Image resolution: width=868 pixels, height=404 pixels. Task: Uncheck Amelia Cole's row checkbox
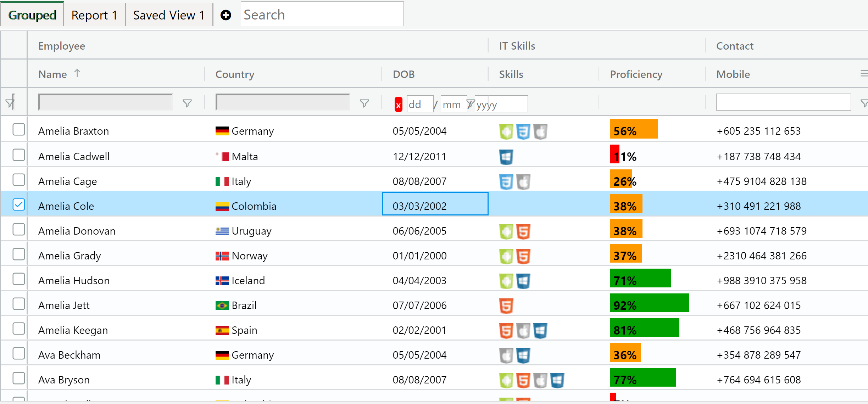tap(18, 204)
